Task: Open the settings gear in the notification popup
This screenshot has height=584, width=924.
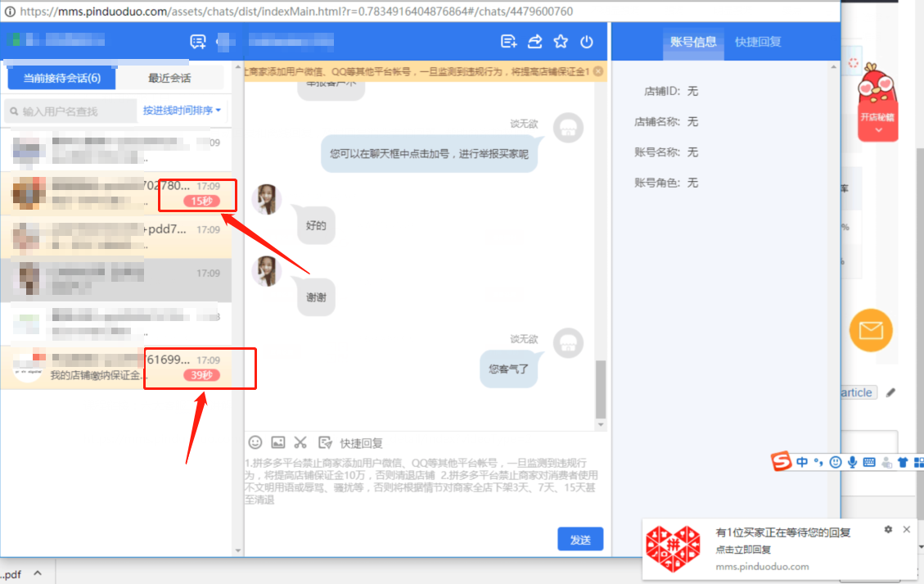Action: point(888,530)
